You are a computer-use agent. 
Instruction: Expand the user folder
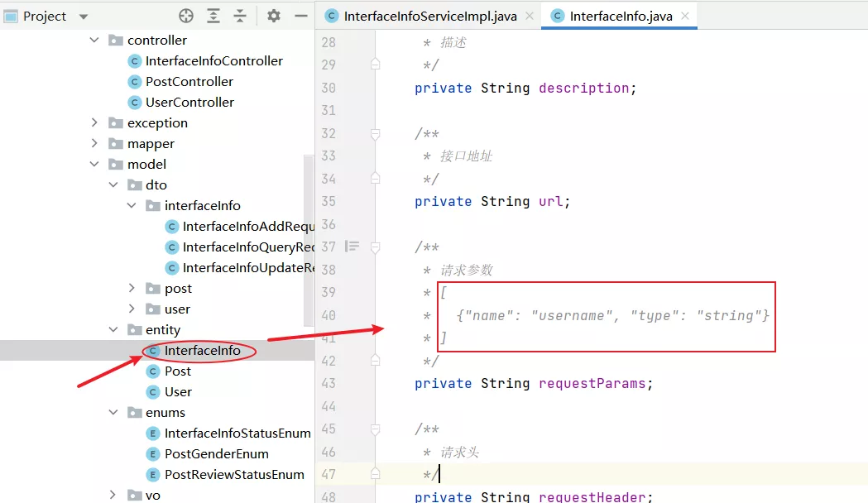tap(132, 309)
